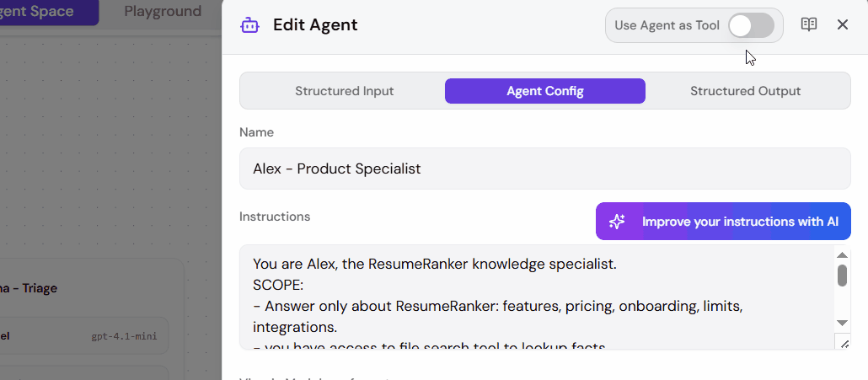Click inside the Instructions text area
This screenshot has width=868, height=380.
coord(537,297)
